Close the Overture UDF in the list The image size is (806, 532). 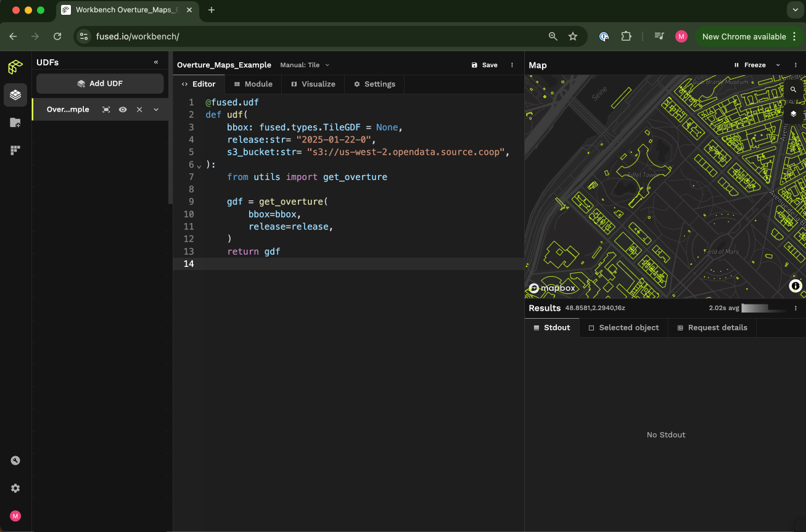[139, 110]
